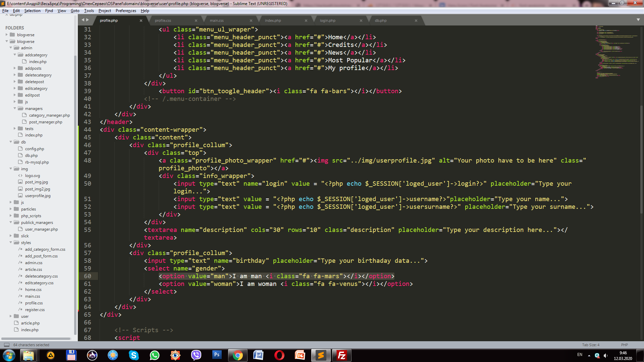Open Windows Start menu
Image resolution: width=644 pixels, height=362 pixels.
pyautogui.click(x=9, y=355)
